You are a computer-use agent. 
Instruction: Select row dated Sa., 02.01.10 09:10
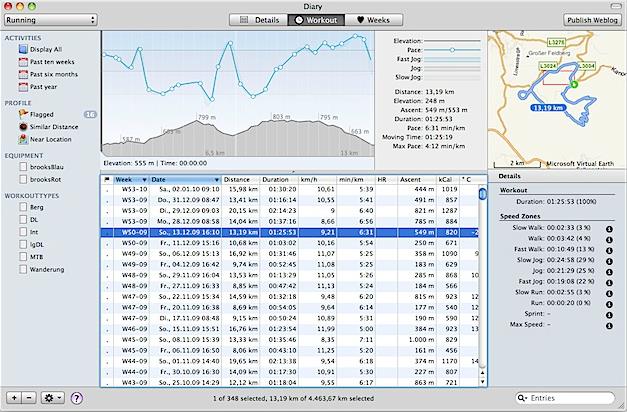tap(290, 189)
